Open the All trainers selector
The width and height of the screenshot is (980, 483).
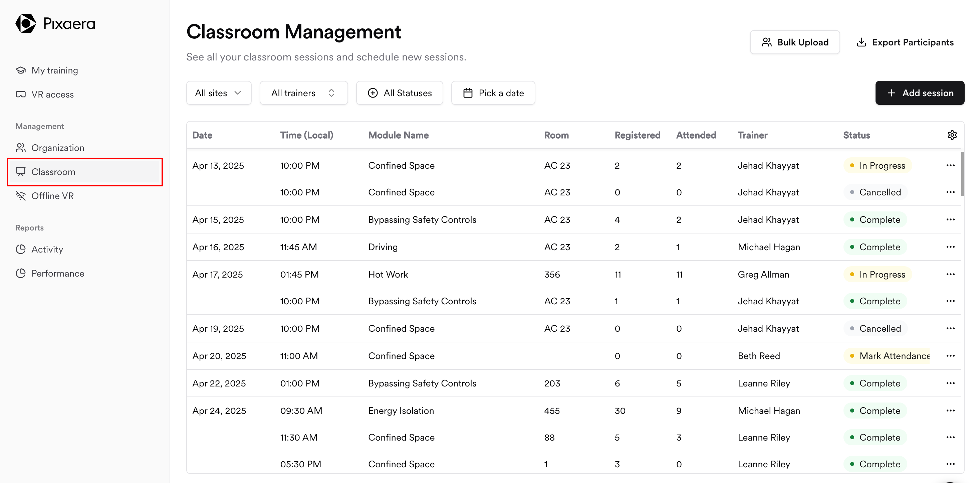point(303,93)
